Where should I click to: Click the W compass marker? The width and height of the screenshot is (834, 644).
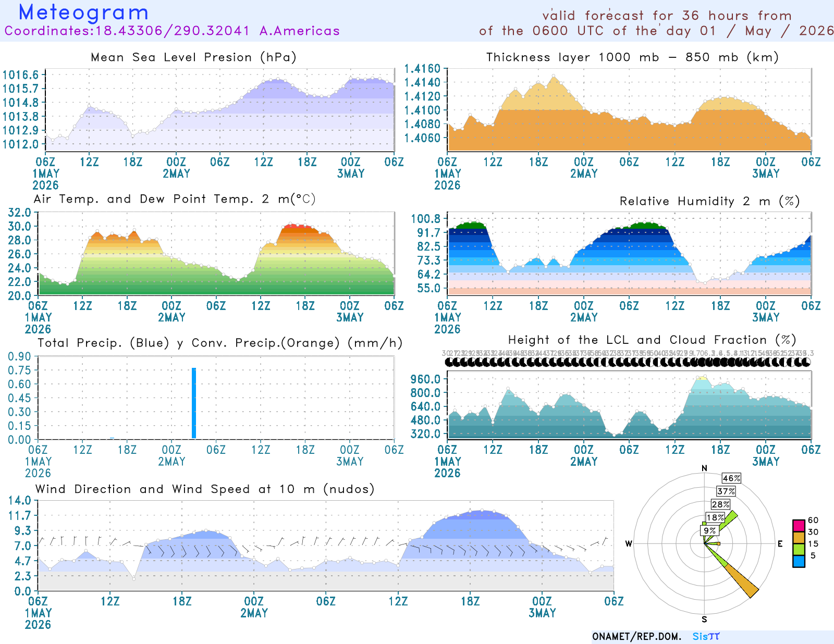point(629,544)
